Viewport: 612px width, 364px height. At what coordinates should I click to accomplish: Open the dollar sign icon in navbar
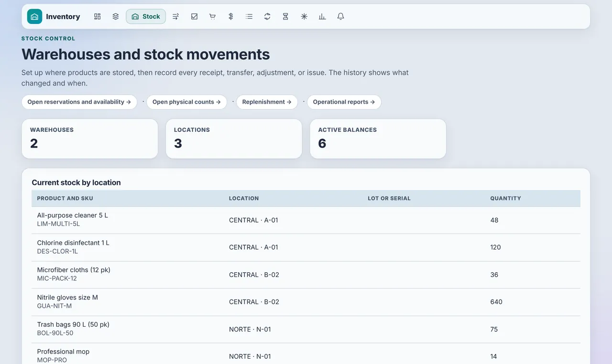231,16
